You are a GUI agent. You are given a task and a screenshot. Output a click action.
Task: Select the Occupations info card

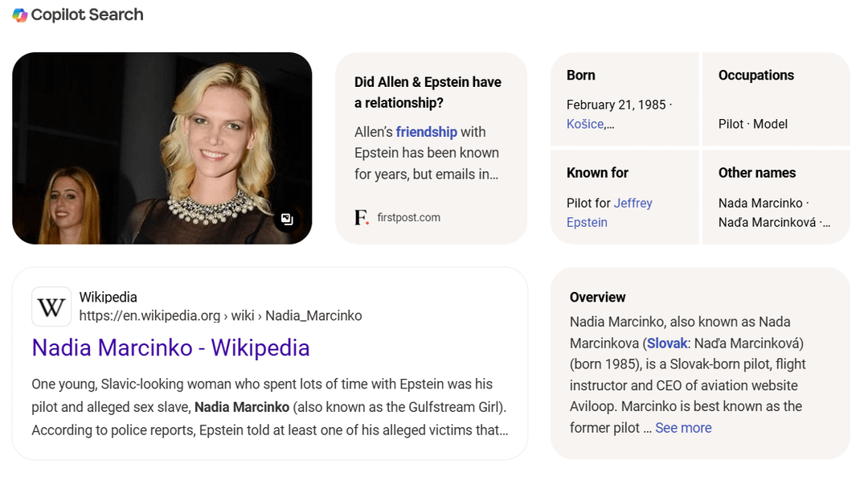coord(776,99)
